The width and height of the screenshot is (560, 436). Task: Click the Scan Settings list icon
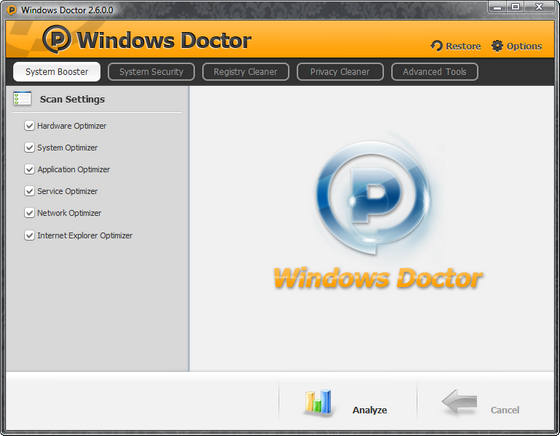point(22,99)
